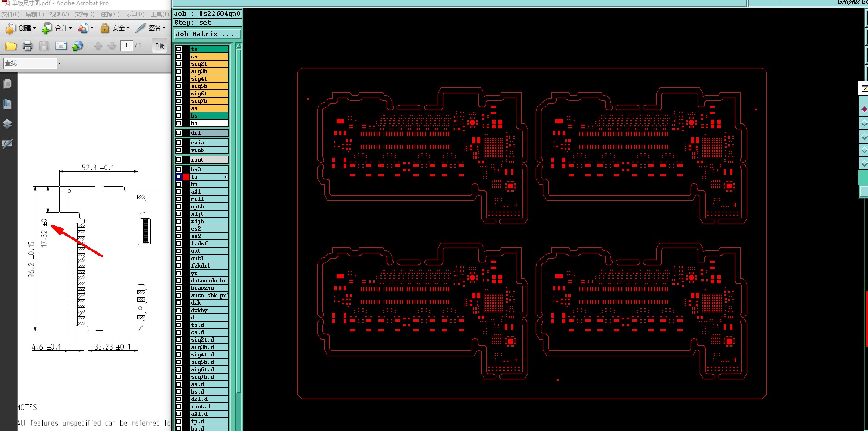Open the Pages panel icon in Acrobat sidebar
Screen dimensions: 868x431
point(7,84)
